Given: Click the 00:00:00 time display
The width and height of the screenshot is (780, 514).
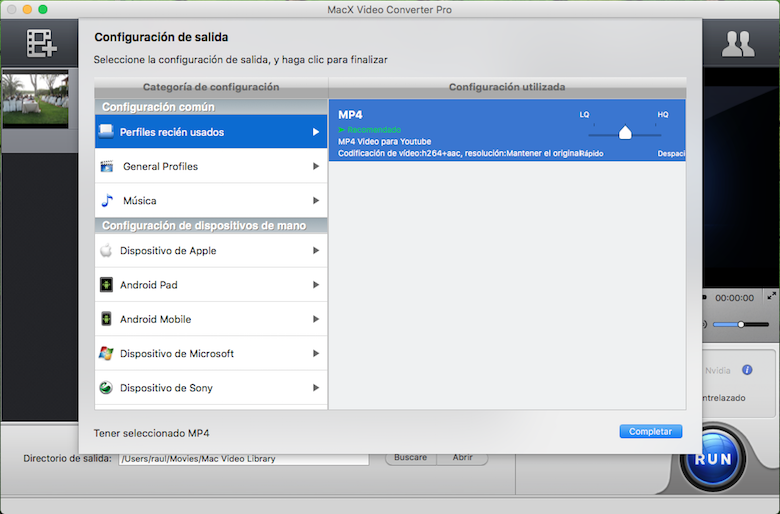Looking at the screenshot, I should click(x=734, y=298).
